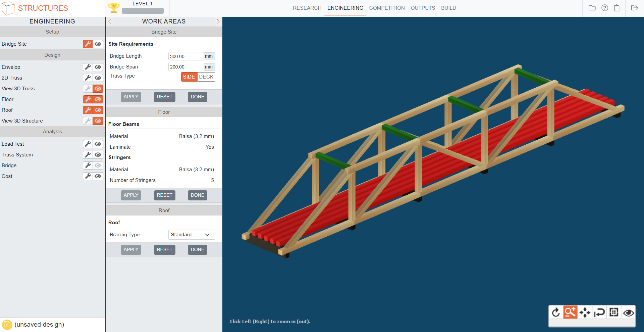This screenshot has height=332, width=644.
Task: Go to previous work area with left chevron
Action: point(110,21)
